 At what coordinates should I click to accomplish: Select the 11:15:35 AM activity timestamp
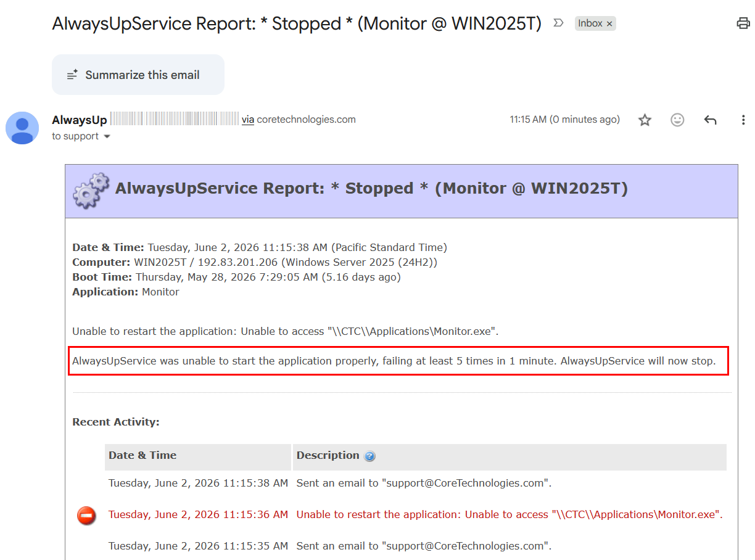tap(198, 546)
